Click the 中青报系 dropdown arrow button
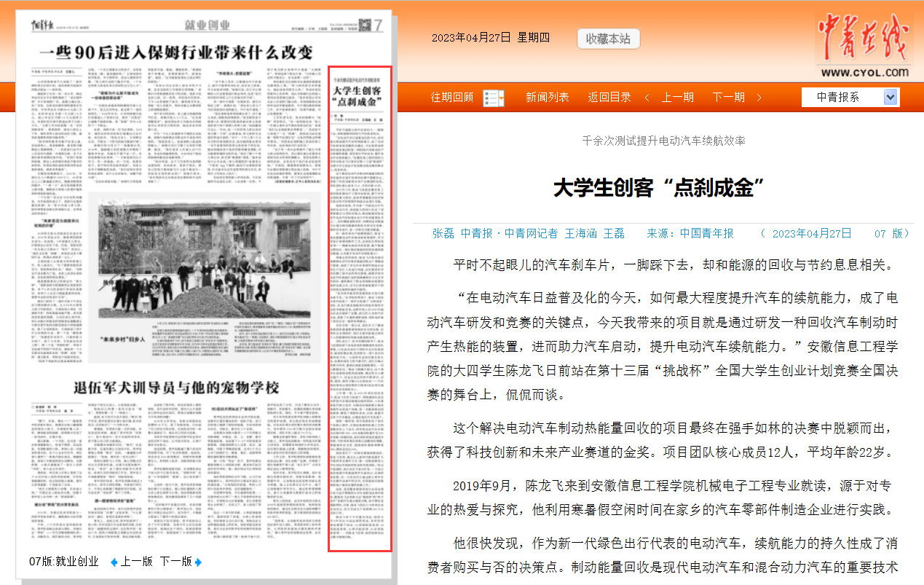This screenshot has width=924, height=585. click(891, 97)
